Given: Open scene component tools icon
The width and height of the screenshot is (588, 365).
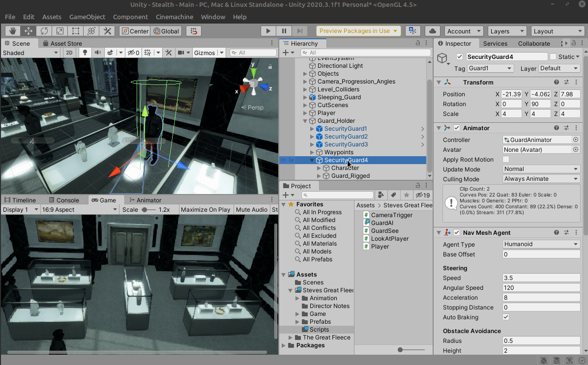Looking at the screenshot, I should [169, 53].
